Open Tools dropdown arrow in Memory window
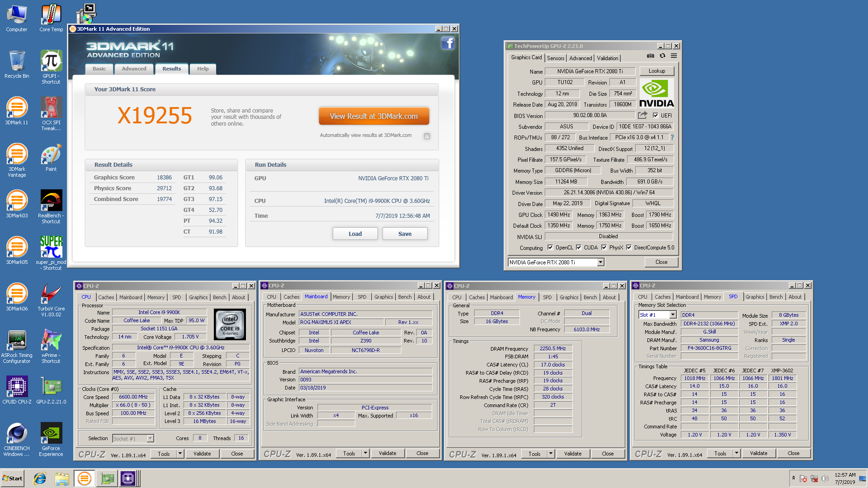 pos(551,454)
